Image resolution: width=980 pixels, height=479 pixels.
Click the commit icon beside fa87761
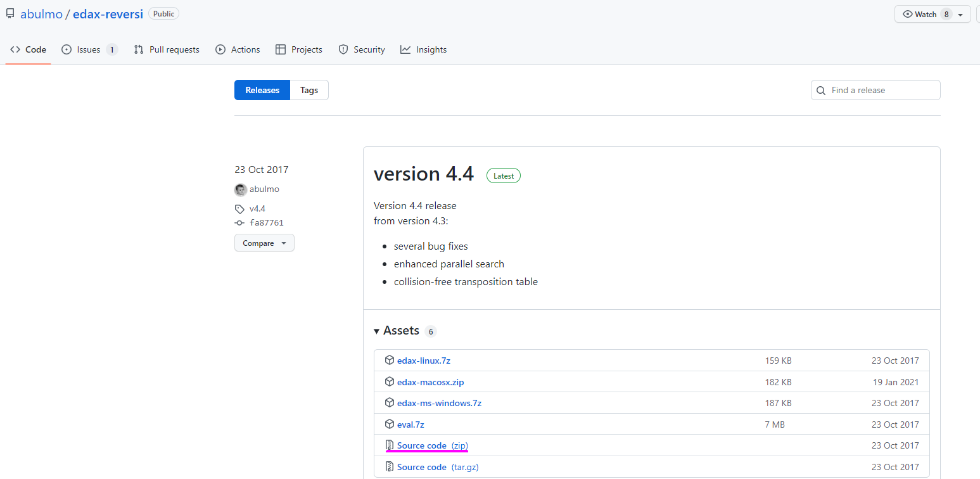point(239,223)
